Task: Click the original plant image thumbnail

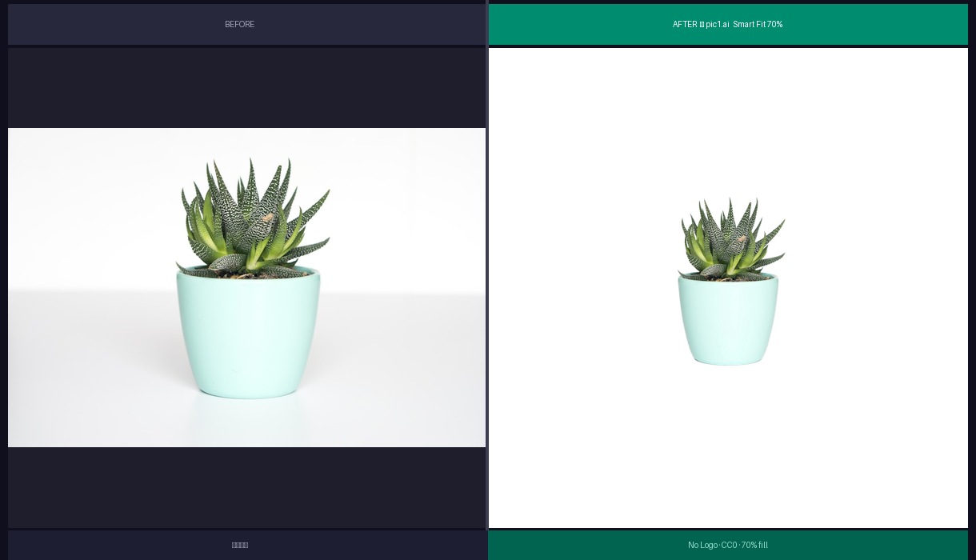Action: pyautogui.click(x=246, y=287)
